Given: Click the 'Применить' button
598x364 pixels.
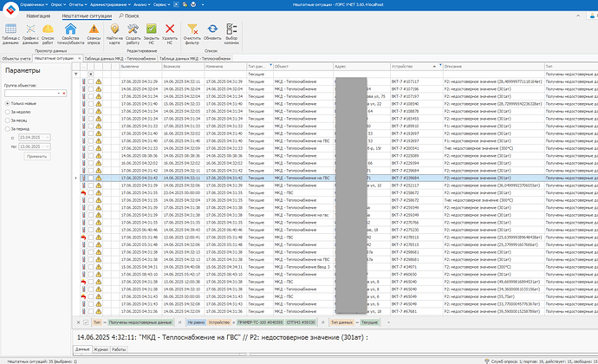Looking at the screenshot, I should pos(37,157).
